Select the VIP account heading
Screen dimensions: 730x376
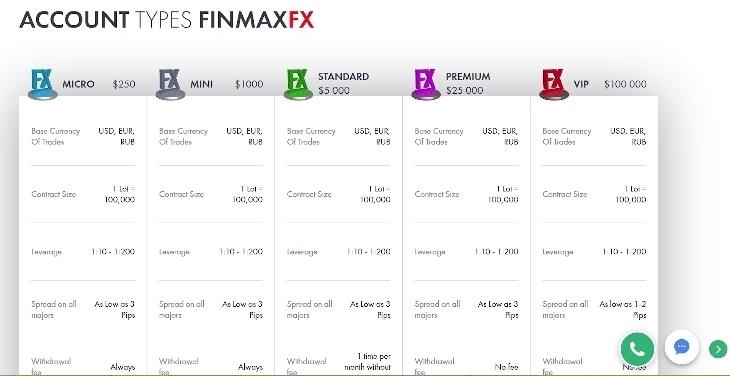[581, 84]
